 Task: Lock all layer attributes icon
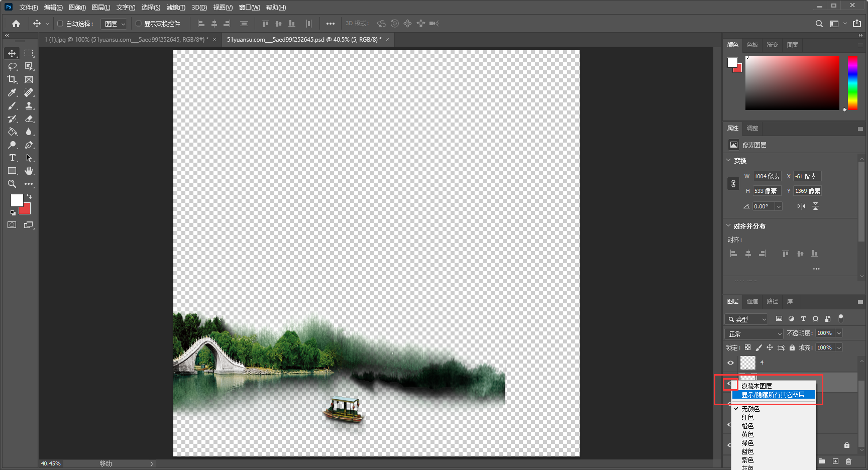[792, 347]
